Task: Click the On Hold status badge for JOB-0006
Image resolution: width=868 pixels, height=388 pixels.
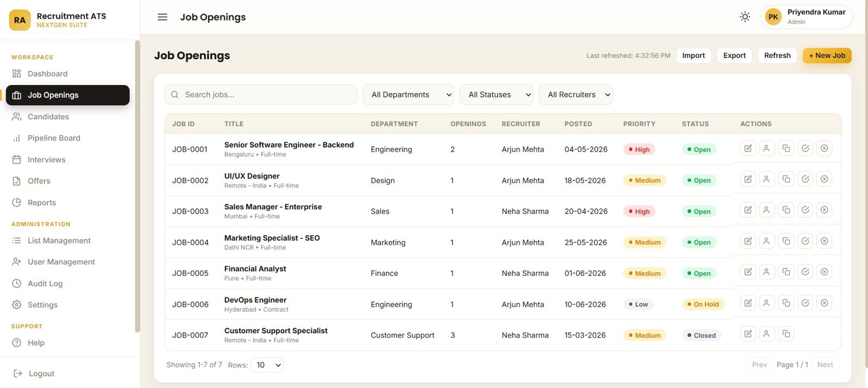Action: click(703, 304)
